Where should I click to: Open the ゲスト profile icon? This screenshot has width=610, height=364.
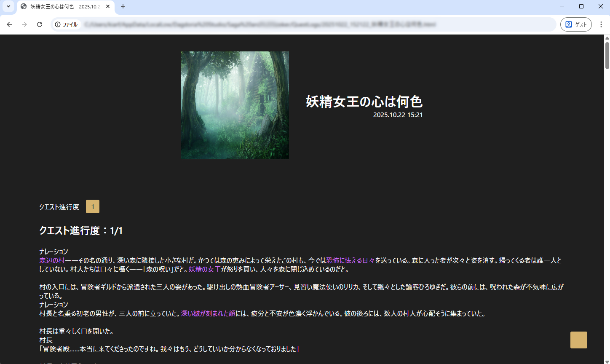tap(576, 24)
